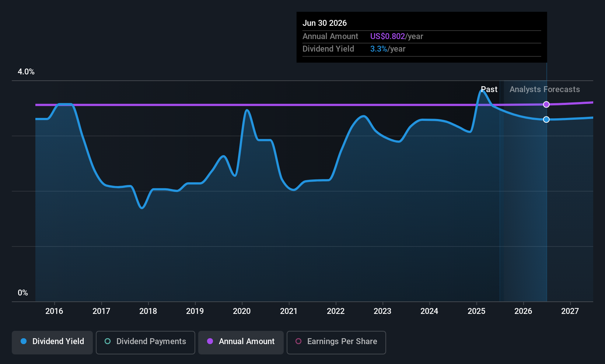Click the white marker on the Annual Amount line
This screenshot has height=364, width=605.
click(546, 105)
